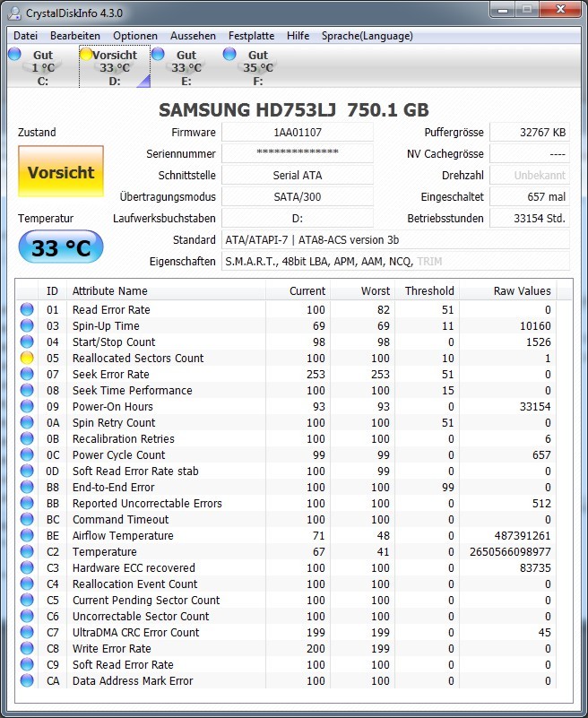Click the Attribute Name column header
Image resolution: width=588 pixels, height=718 pixels.
coord(166,290)
